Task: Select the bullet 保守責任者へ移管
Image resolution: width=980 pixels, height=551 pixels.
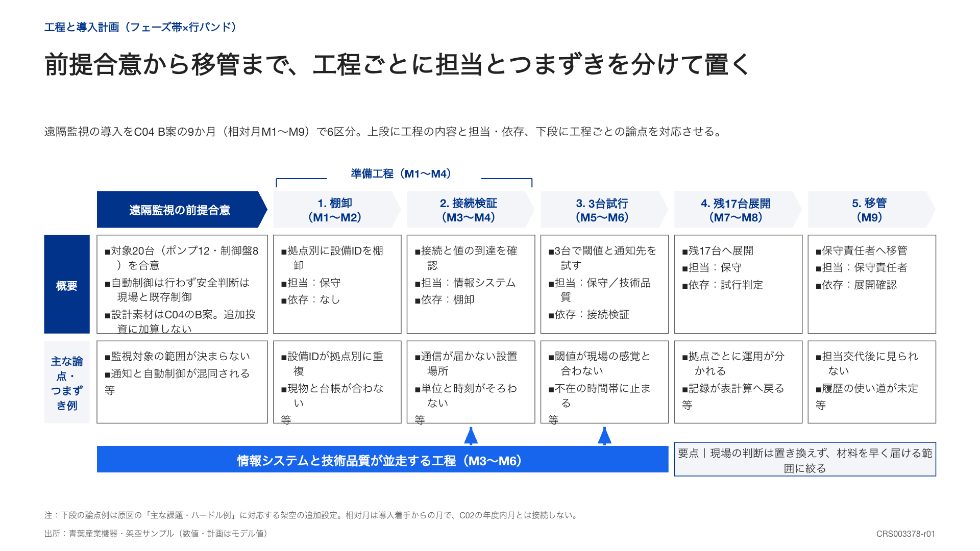Action: 862,251
